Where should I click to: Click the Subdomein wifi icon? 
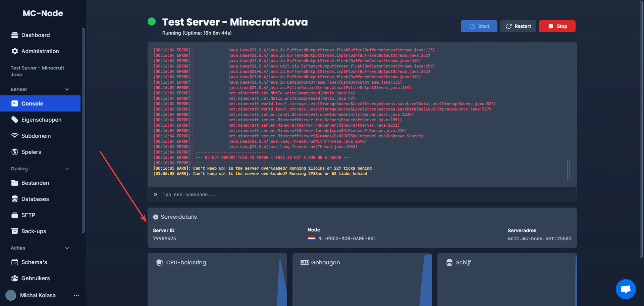pos(14,136)
